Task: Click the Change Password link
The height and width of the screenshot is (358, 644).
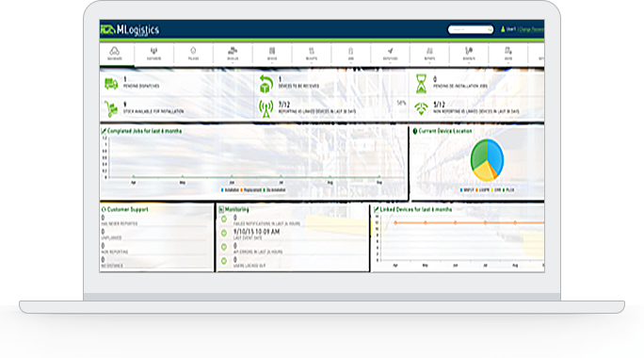Action: pos(531,29)
